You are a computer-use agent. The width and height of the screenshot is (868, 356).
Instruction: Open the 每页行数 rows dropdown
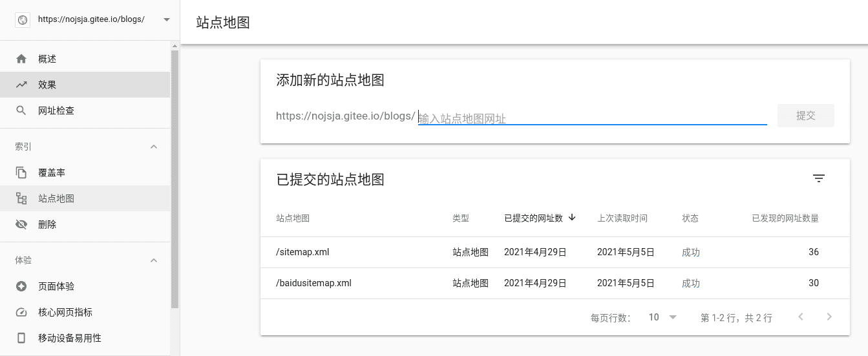click(x=662, y=317)
